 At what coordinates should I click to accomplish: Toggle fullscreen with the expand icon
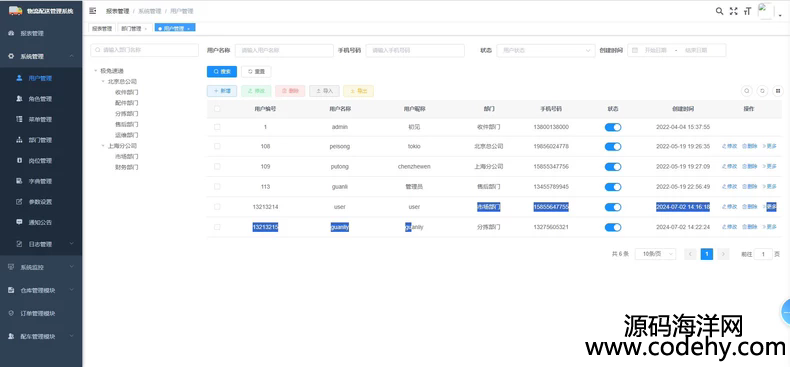[734, 11]
